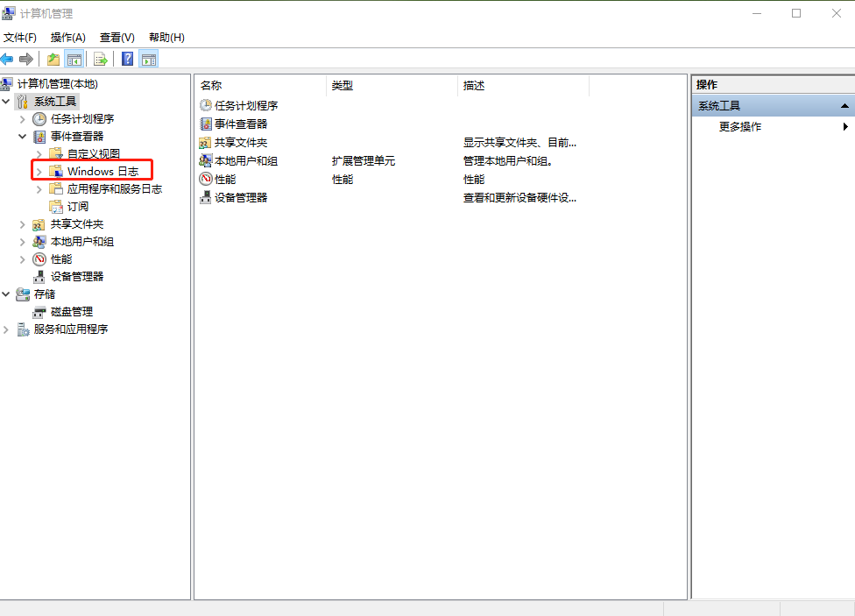Select the 磁盘管理 disk icon in tree
Viewport: 855px width, 616px height.
click(x=39, y=312)
